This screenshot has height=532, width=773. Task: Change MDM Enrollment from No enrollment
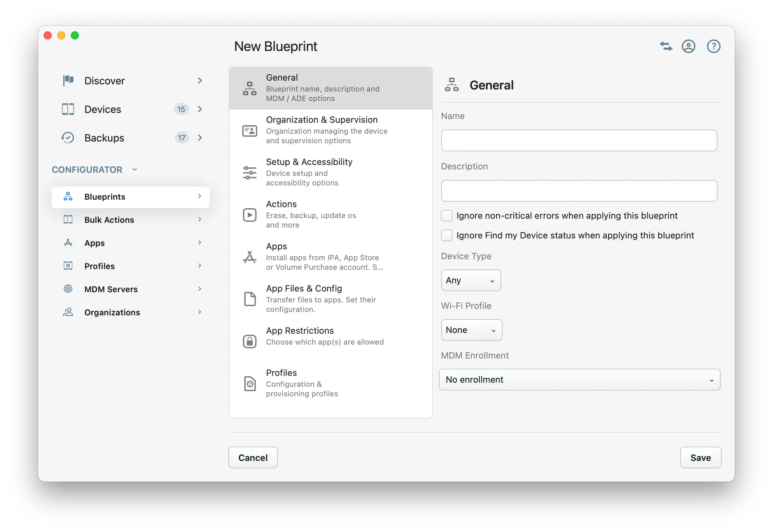[x=579, y=379]
